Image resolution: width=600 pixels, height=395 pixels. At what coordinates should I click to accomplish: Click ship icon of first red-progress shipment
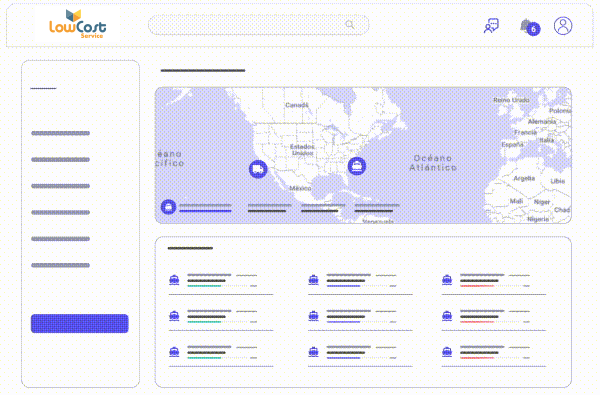[x=447, y=280]
